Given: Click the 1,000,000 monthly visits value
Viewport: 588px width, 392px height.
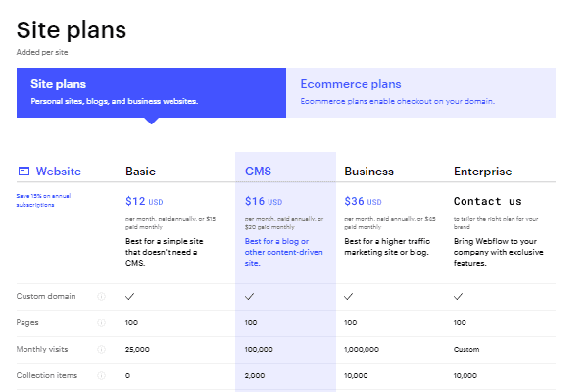Looking at the screenshot, I should click(x=362, y=349).
